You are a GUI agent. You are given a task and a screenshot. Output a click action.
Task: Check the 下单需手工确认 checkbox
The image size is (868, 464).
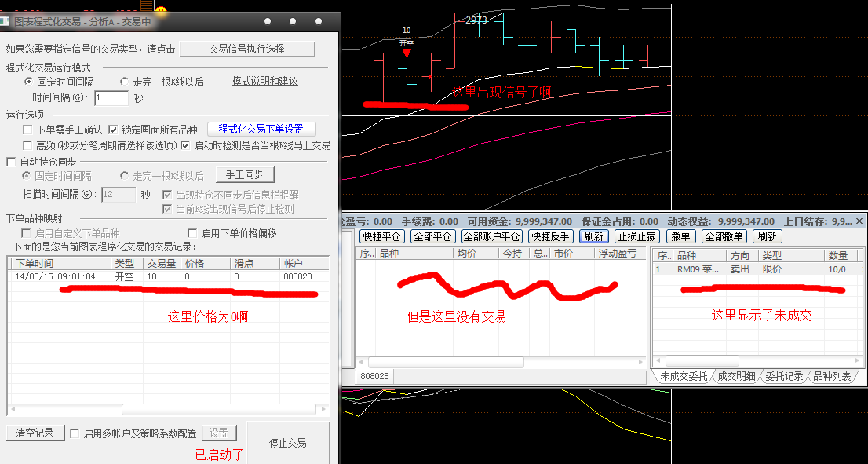tap(28, 130)
